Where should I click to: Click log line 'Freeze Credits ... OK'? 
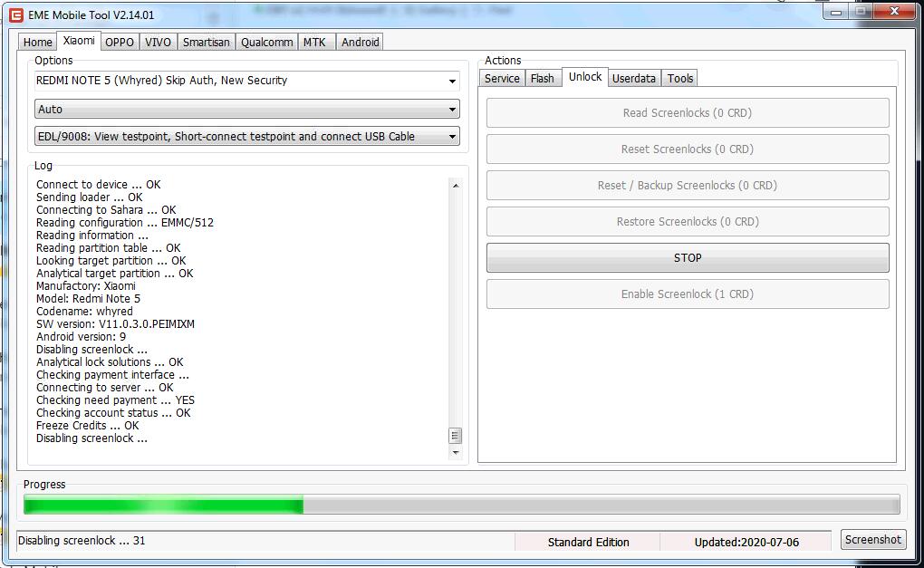(x=87, y=426)
